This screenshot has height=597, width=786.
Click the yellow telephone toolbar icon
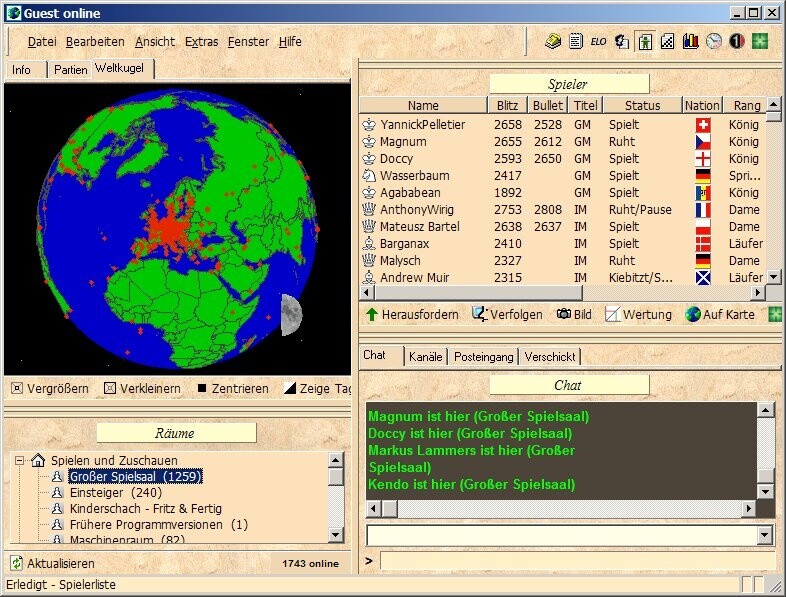[553, 41]
